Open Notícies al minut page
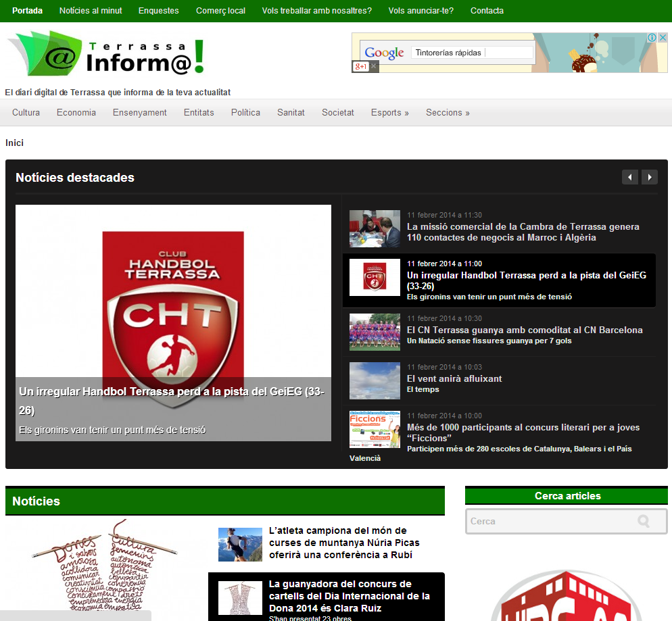The image size is (672, 621). pos(91,11)
